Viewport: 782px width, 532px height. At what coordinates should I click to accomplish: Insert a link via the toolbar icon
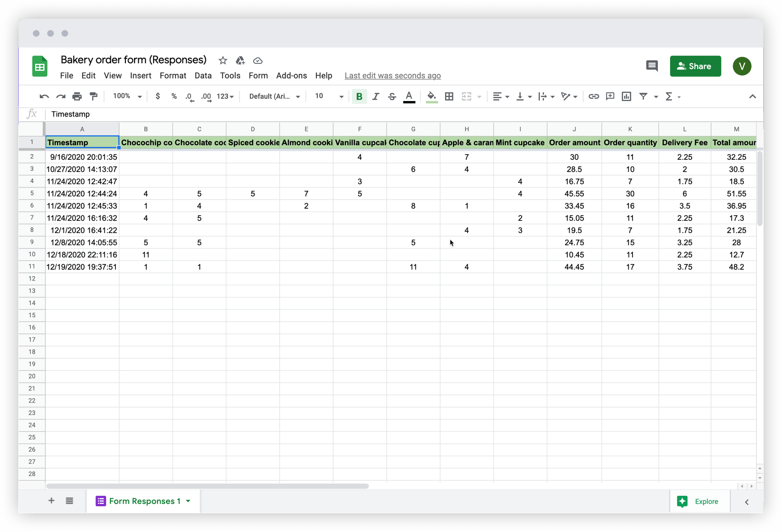594,96
